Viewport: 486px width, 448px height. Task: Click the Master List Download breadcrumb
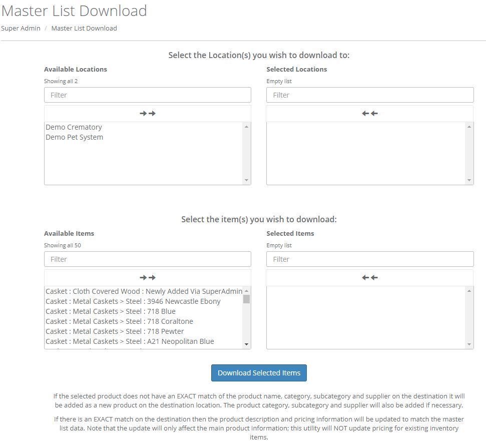click(84, 29)
